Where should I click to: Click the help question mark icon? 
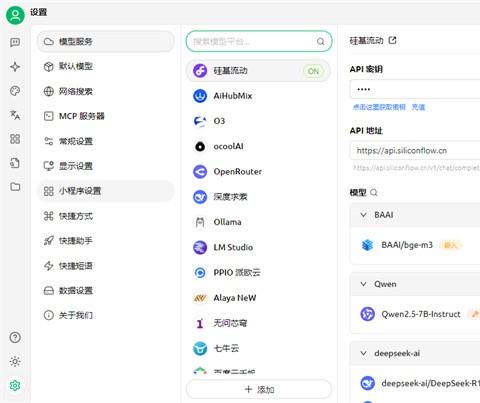[x=15, y=337]
